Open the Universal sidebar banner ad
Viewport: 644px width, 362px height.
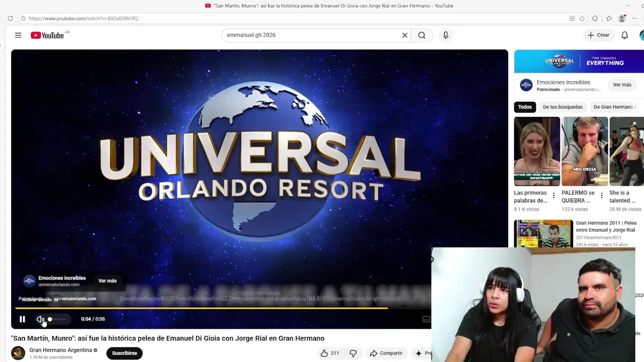click(579, 61)
